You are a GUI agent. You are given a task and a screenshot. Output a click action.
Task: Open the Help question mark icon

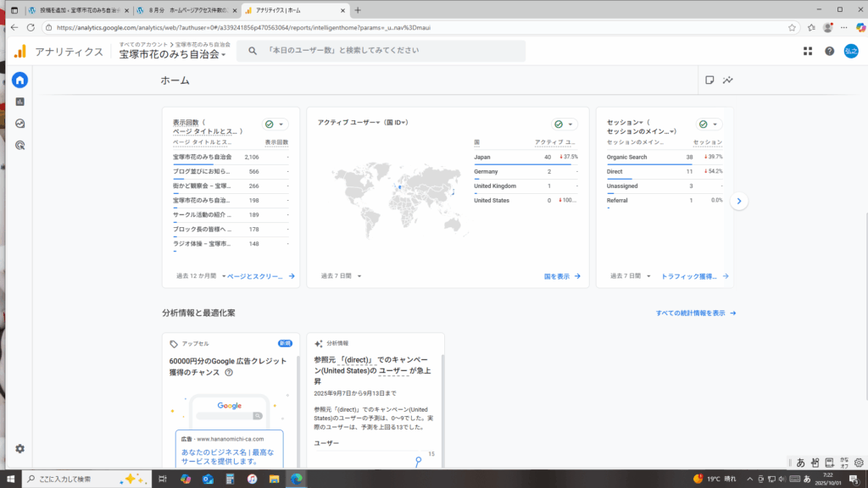coord(829,52)
